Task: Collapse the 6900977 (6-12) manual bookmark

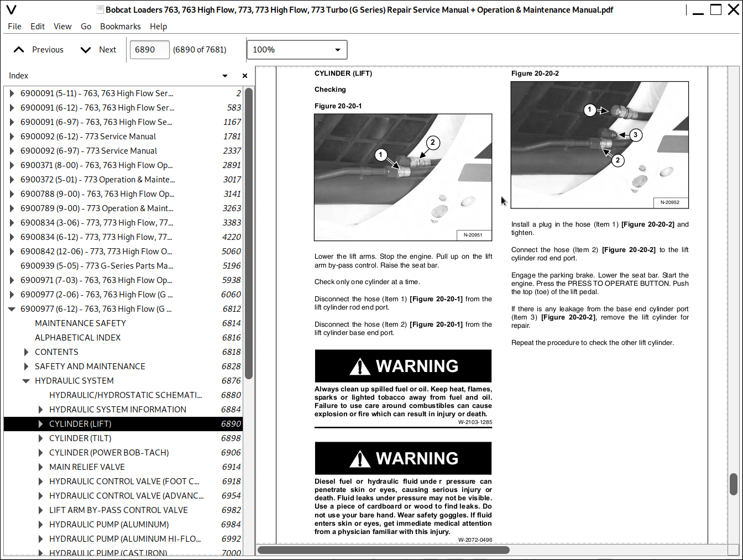Action: (x=12, y=309)
